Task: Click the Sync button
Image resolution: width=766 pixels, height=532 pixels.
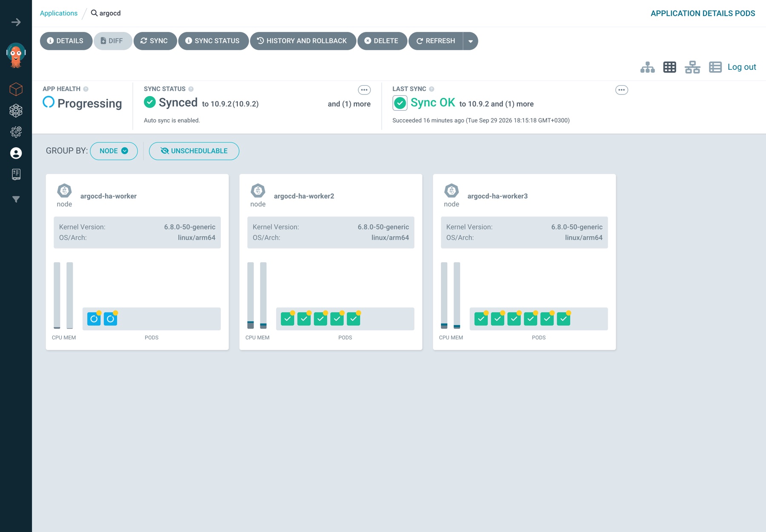Action: click(155, 41)
